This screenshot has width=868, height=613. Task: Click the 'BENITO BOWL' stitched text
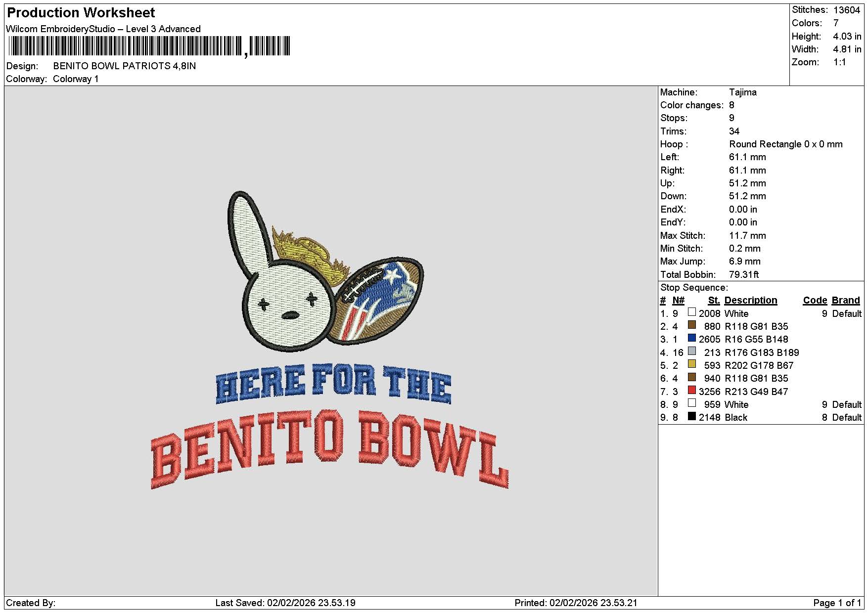pyautogui.click(x=330, y=450)
